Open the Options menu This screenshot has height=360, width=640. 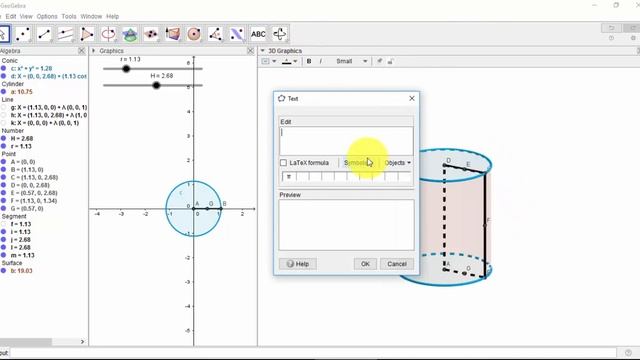[47, 16]
